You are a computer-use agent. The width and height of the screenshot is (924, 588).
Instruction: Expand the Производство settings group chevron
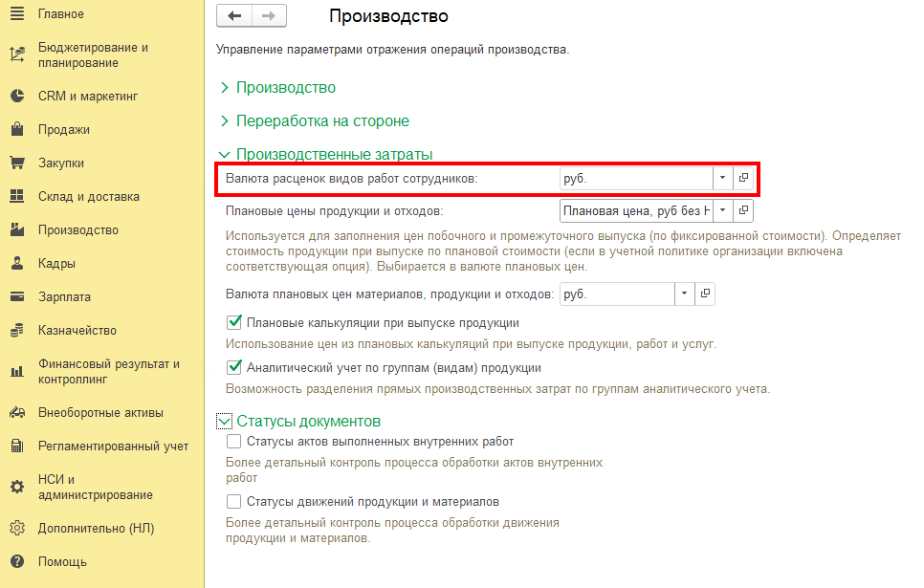pos(225,87)
